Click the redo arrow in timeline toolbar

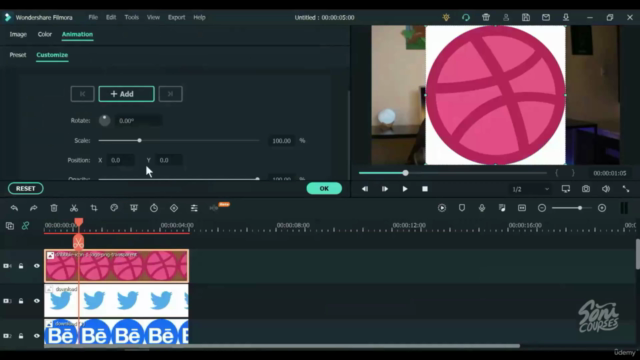coord(33,208)
